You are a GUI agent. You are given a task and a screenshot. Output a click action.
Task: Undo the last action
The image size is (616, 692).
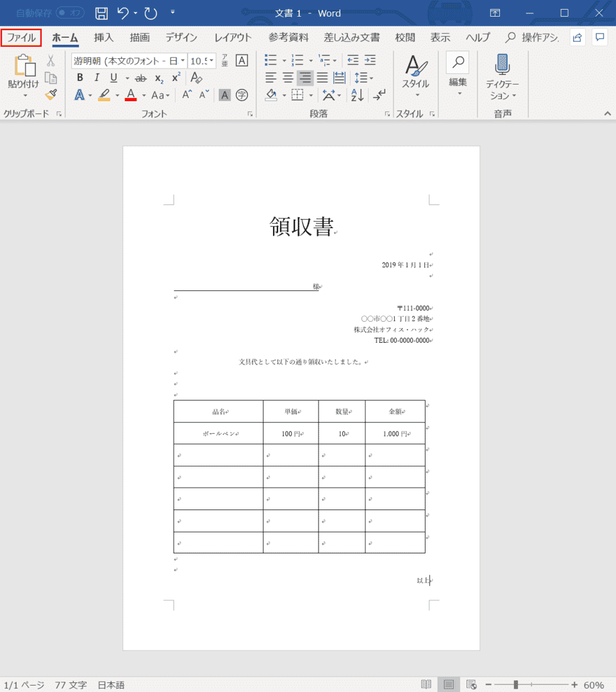click(123, 13)
